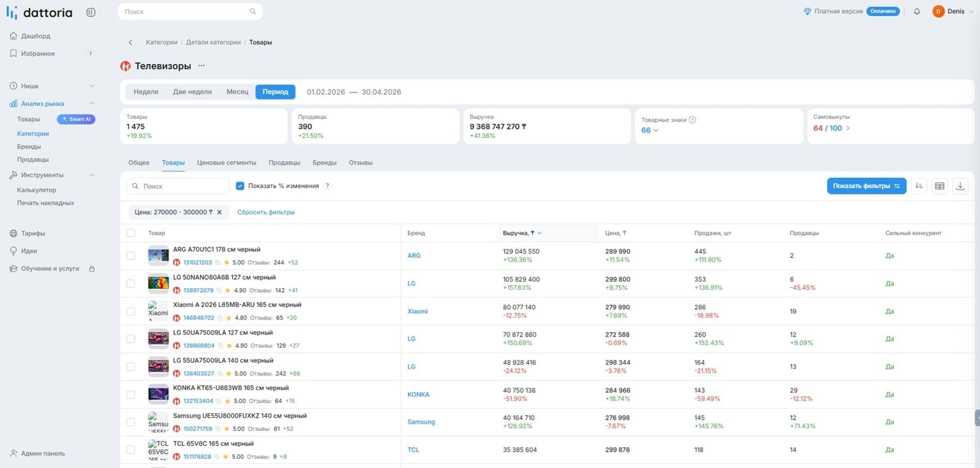Copy article number 131021203 with copy icon
Viewport: 980px width, 468px height.
(219, 263)
